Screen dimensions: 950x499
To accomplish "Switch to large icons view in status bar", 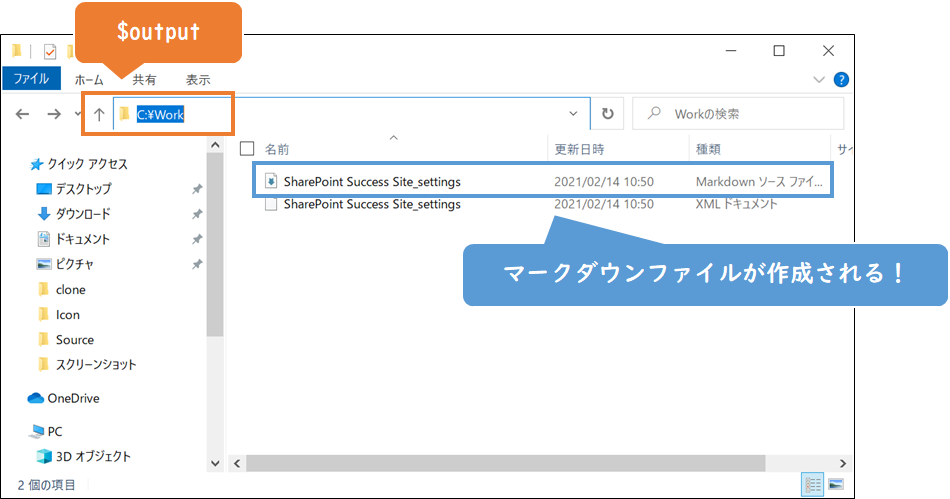I will pyautogui.click(x=836, y=484).
